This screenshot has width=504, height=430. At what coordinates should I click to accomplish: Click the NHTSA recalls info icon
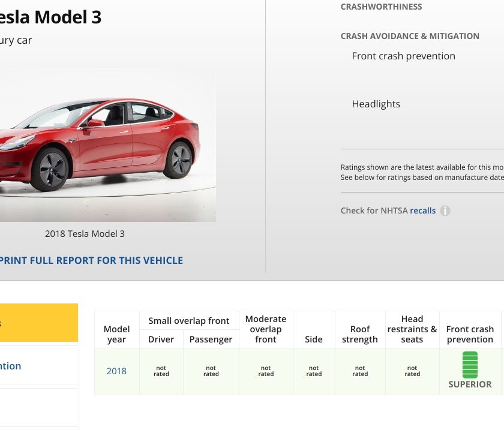coord(445,211)
